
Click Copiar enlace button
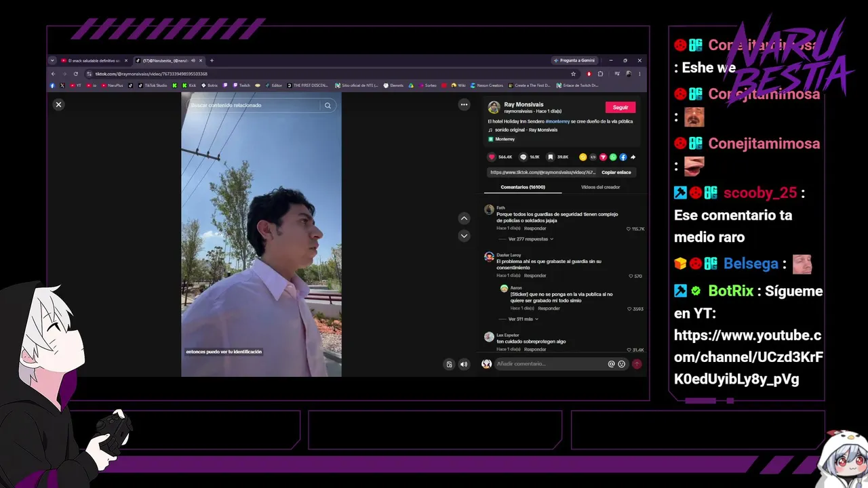616,172
